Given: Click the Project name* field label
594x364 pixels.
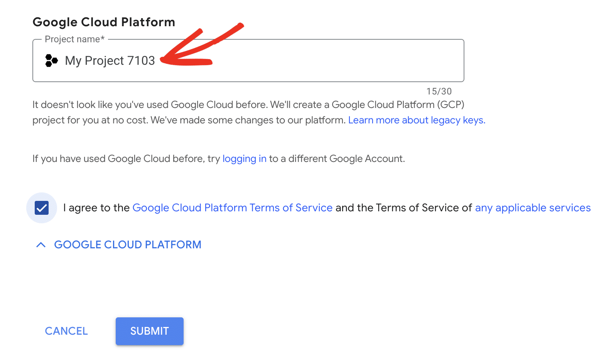Looking at the screenshot, I should pyautogui.click(x=75, y=39).
